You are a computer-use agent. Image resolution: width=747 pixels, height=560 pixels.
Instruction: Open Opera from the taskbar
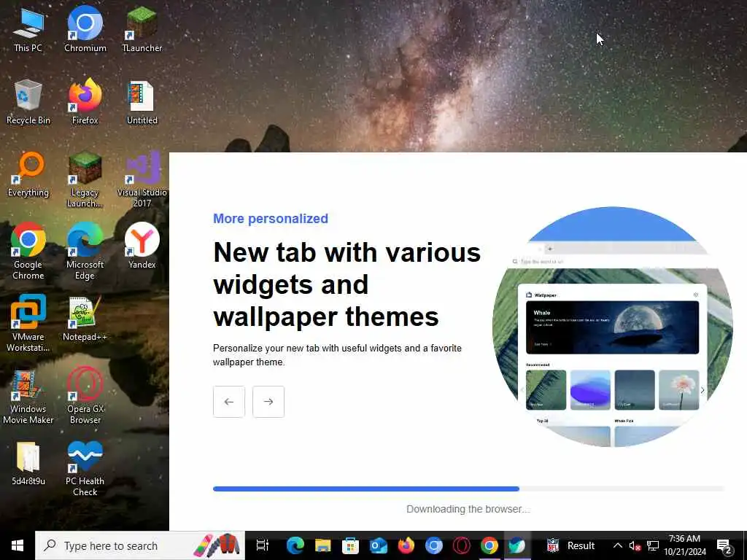[462, 545]
